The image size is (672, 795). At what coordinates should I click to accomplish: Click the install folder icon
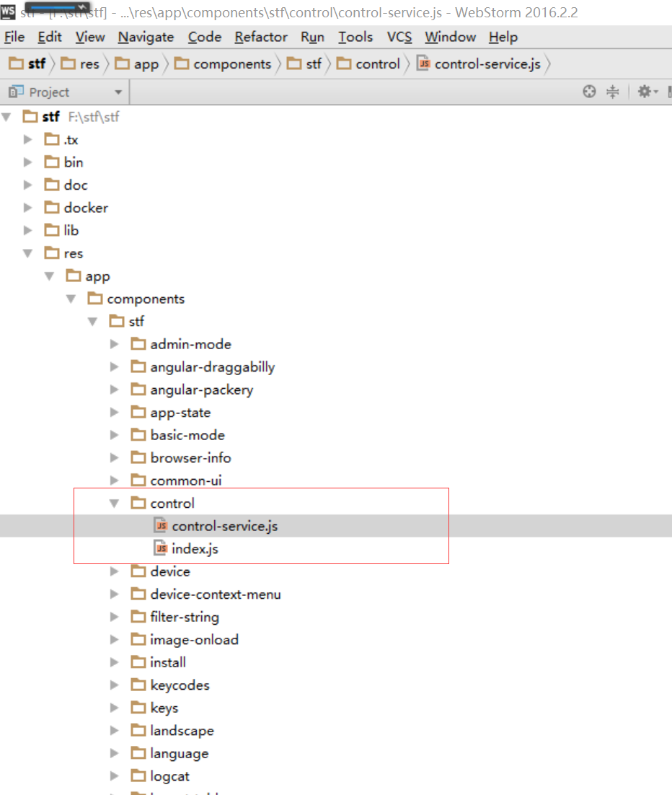tap(138, 662)
